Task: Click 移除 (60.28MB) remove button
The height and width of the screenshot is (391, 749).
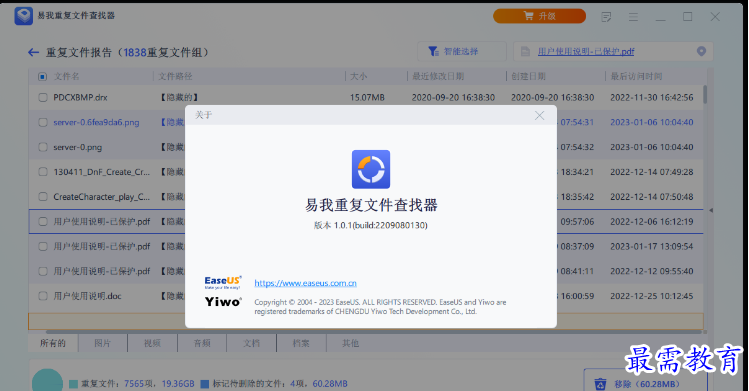Action: 645,381
